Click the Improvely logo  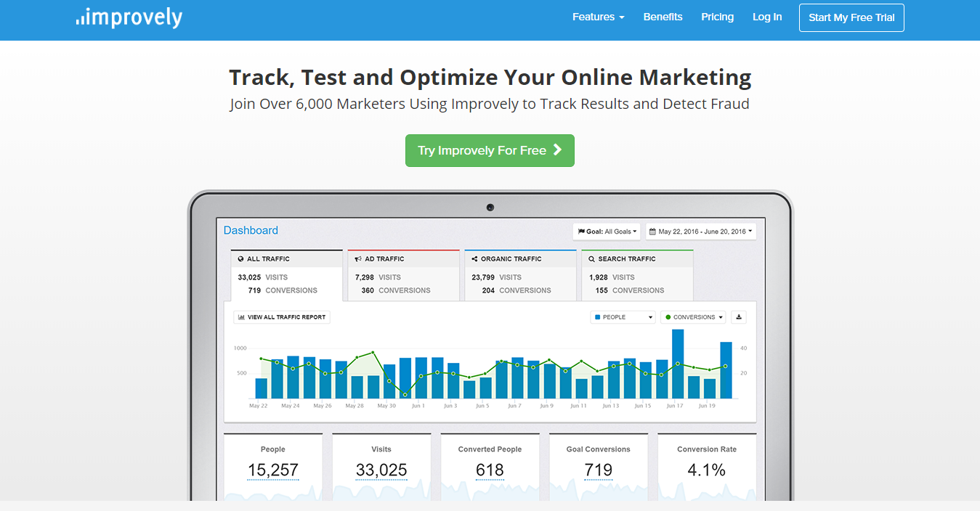click(x=129, y=17)
